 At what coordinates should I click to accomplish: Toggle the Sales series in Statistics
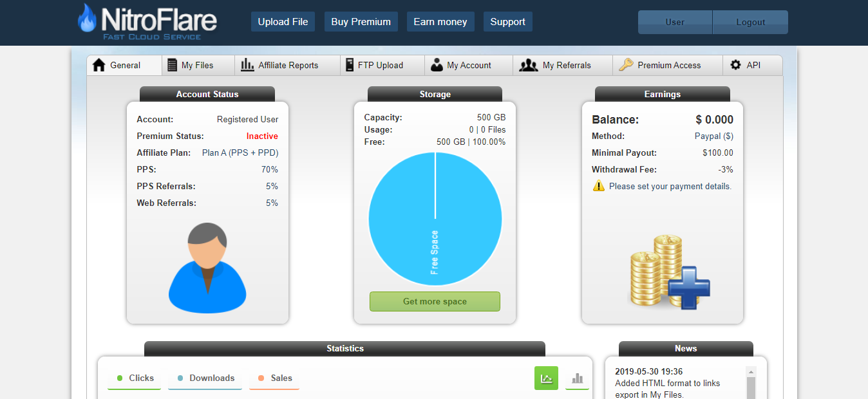pyautogui.click(x=274, y=378)
